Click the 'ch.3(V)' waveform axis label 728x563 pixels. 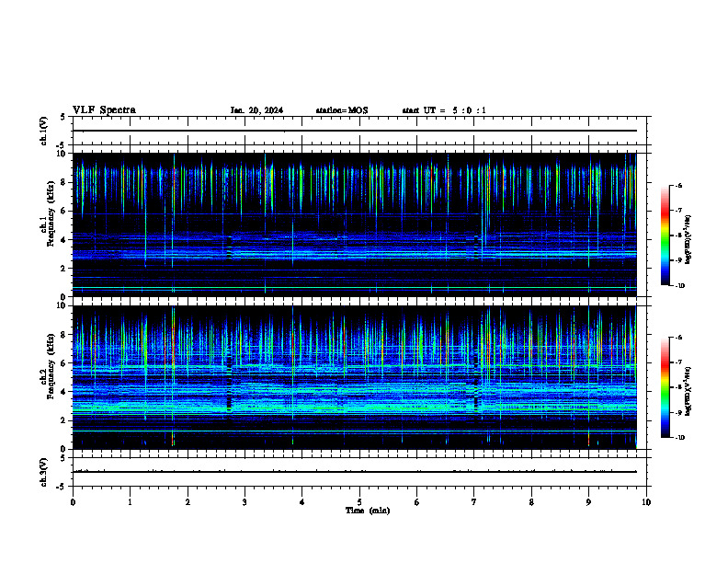[x=44, y=472]
